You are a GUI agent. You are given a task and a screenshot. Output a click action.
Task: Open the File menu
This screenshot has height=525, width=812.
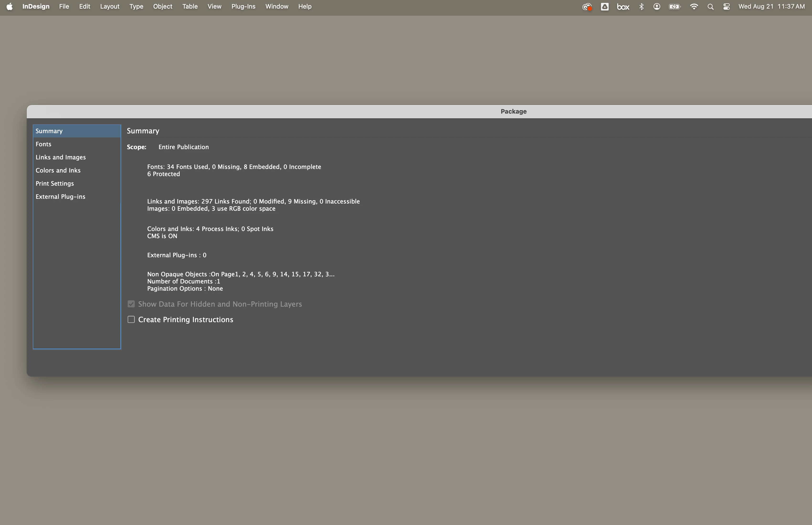point(64,6)
